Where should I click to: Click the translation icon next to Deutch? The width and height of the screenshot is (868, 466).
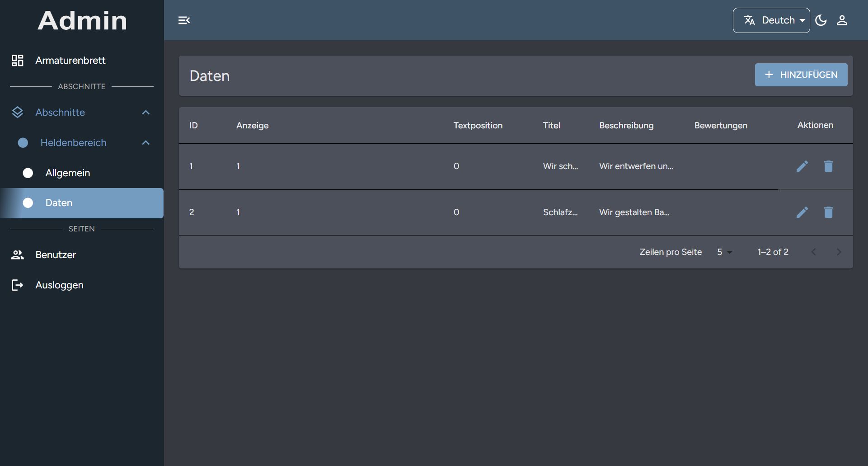click(x=750, y=20)
